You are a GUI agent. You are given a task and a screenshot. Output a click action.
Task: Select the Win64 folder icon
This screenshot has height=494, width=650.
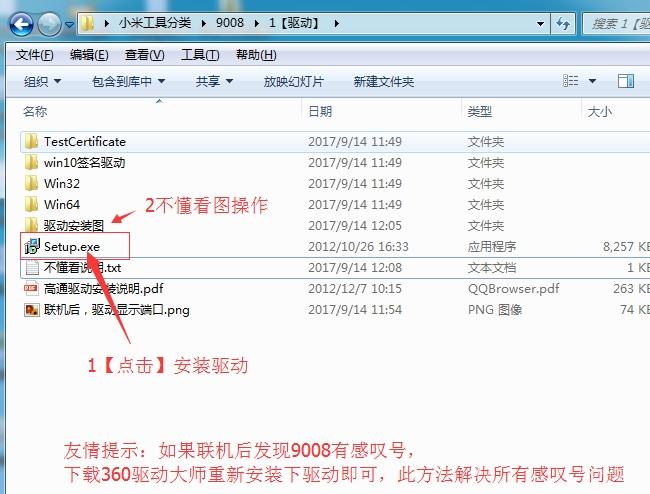point(32,204)
